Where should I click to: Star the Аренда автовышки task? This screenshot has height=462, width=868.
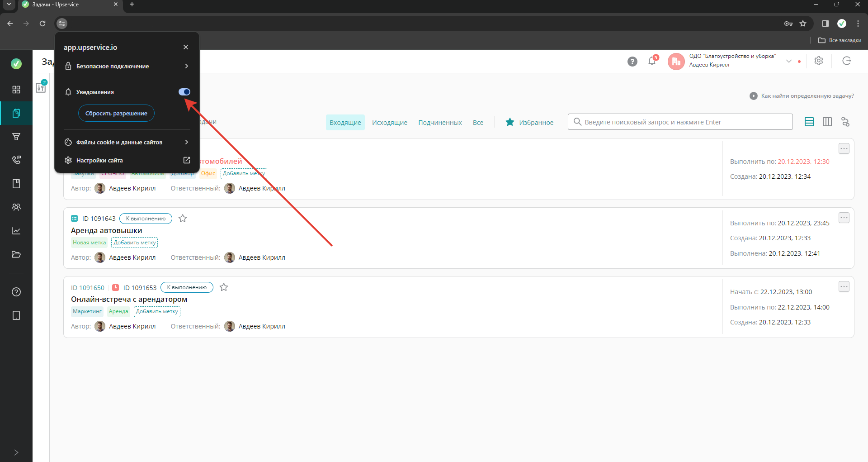point(183,219)
